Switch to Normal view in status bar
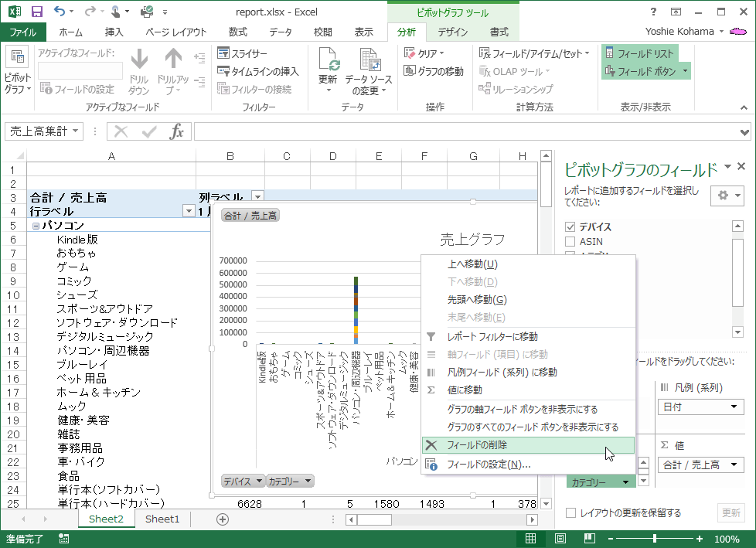Image resolution: width=756 pixels, height=548 pixels. pos(530,539)
